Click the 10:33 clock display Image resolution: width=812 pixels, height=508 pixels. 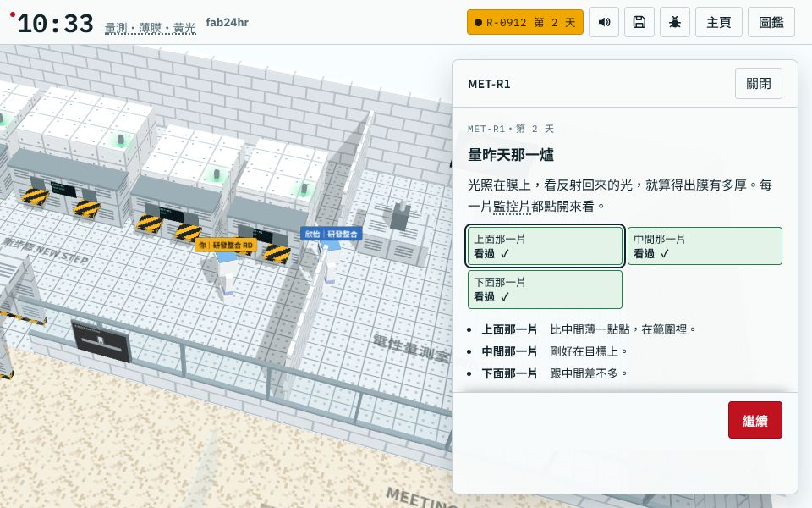click(x=56, y=24)
